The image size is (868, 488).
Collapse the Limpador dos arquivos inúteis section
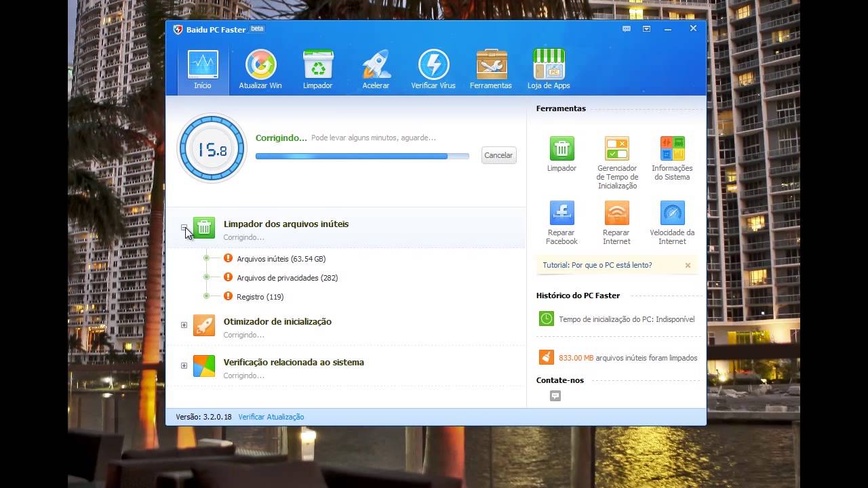coord(184,228)
